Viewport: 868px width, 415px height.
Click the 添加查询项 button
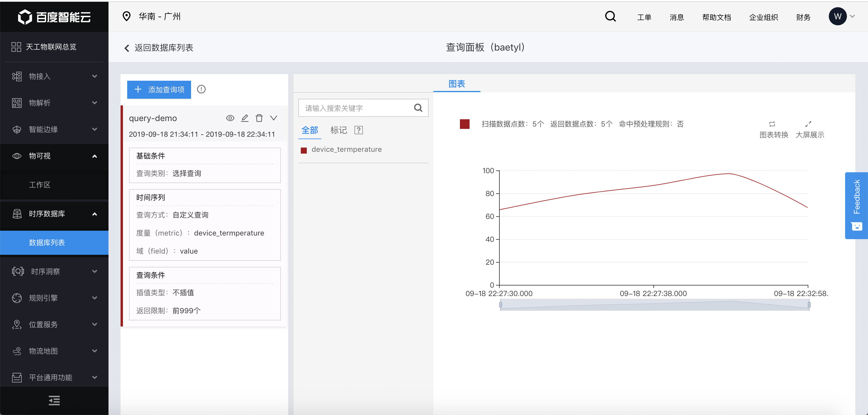click(x=159, y=89)
